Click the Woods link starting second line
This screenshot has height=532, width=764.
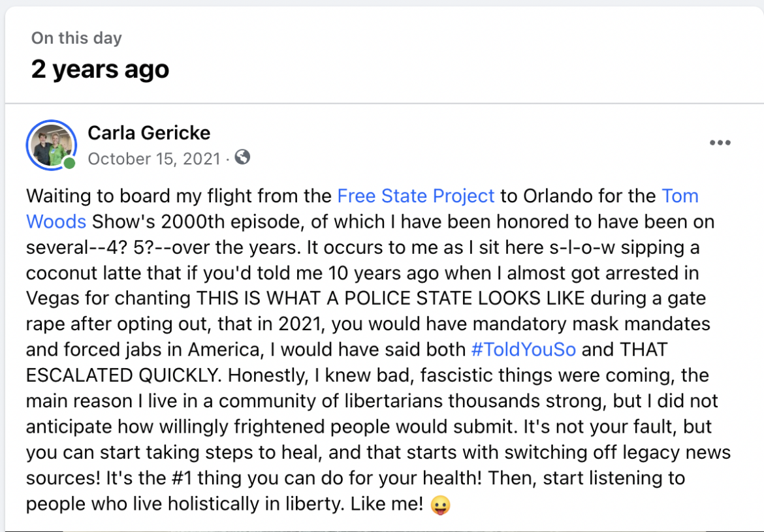click(56, 221)
